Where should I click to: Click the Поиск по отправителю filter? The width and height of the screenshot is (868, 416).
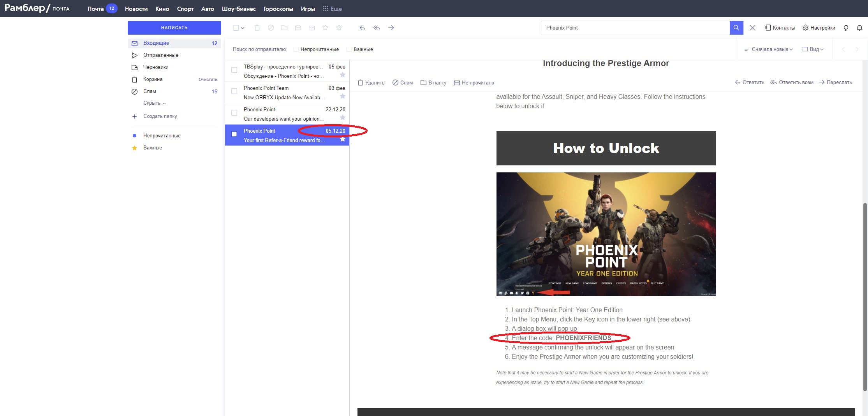pos(259,49)
